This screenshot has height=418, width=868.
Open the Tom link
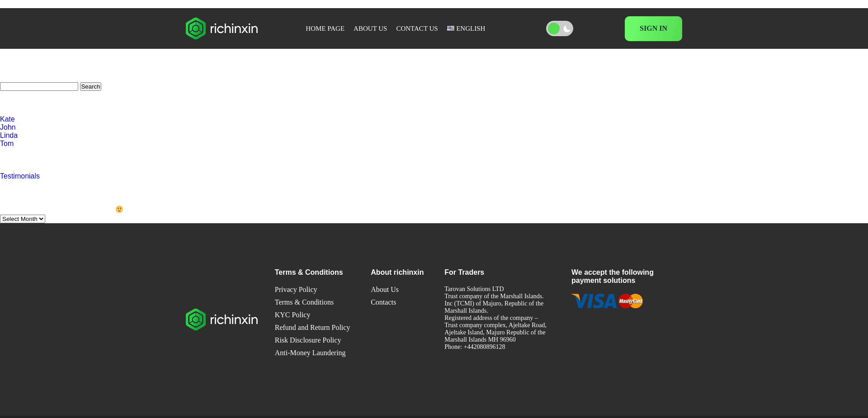pos(7,144)
